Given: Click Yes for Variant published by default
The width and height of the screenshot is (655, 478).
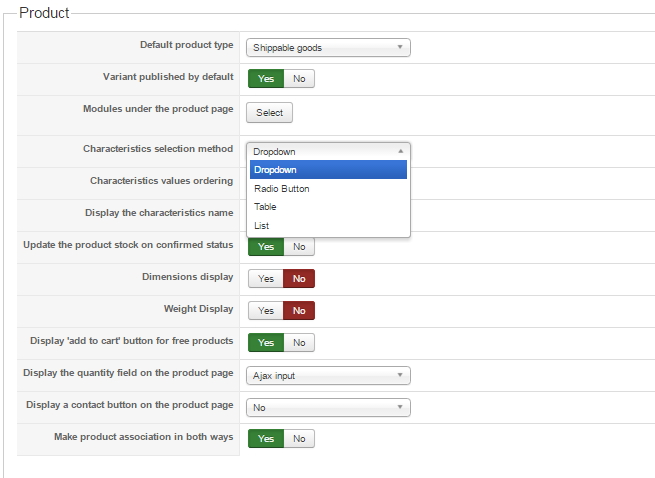Looking at the screenshot, I should coord(266,78).
